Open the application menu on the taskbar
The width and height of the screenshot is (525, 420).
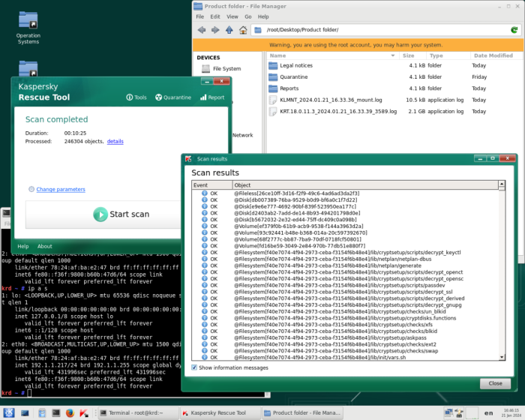click(x=9, y=412)
